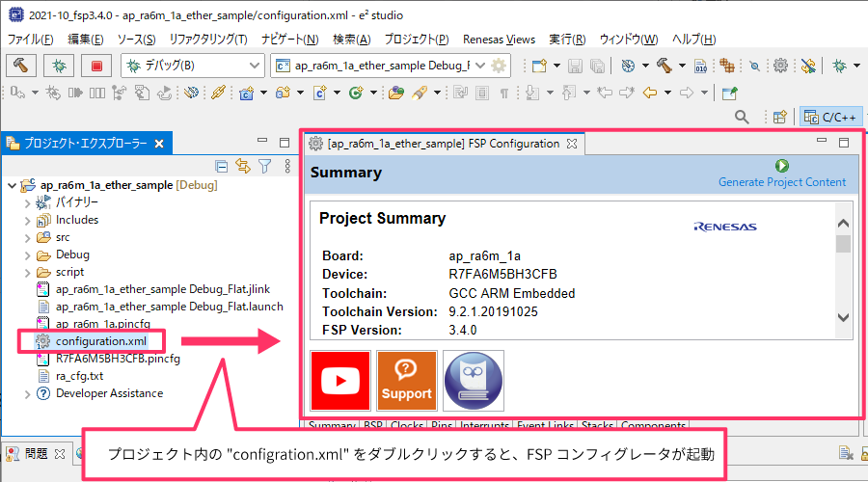Click the yellow Back navigation arrow

point(650,93)
